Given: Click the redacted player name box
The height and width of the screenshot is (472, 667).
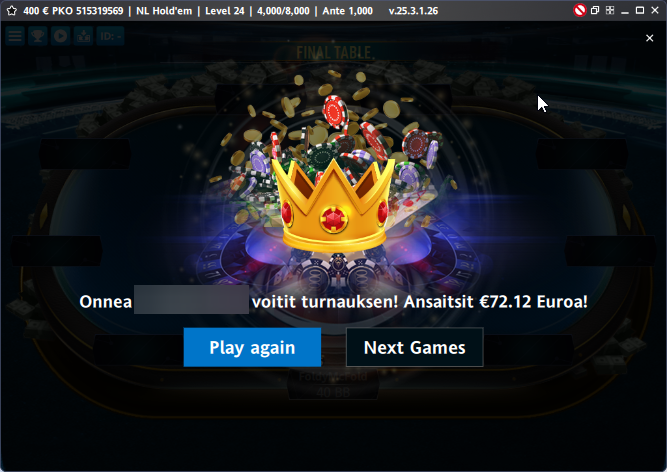Looking at the screenshot, I should pos(191,300).
